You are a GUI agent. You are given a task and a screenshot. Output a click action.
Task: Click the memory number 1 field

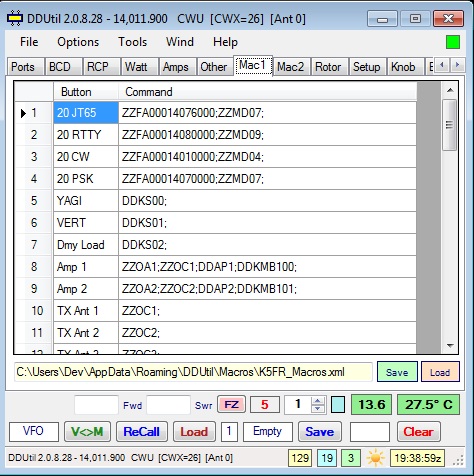(229, 431)
